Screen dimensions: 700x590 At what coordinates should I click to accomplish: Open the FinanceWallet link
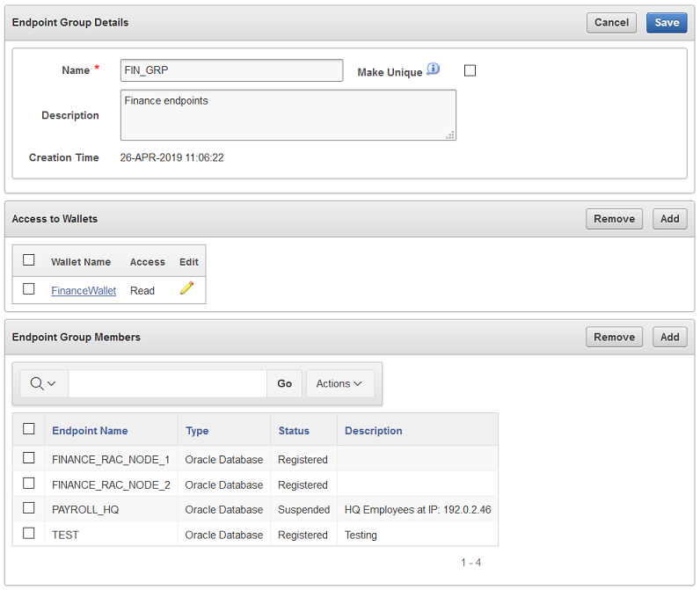point(84,290)
